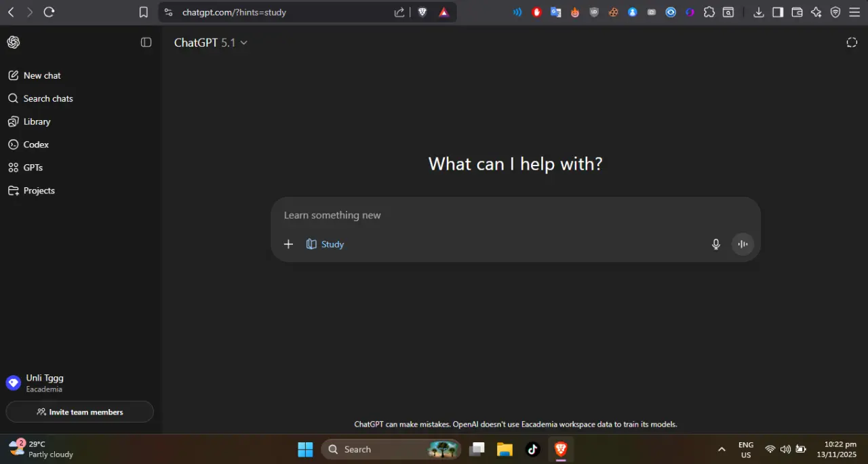Click the browser forward arrow
This screenshot has width=868, height=464.
(29, 12)
